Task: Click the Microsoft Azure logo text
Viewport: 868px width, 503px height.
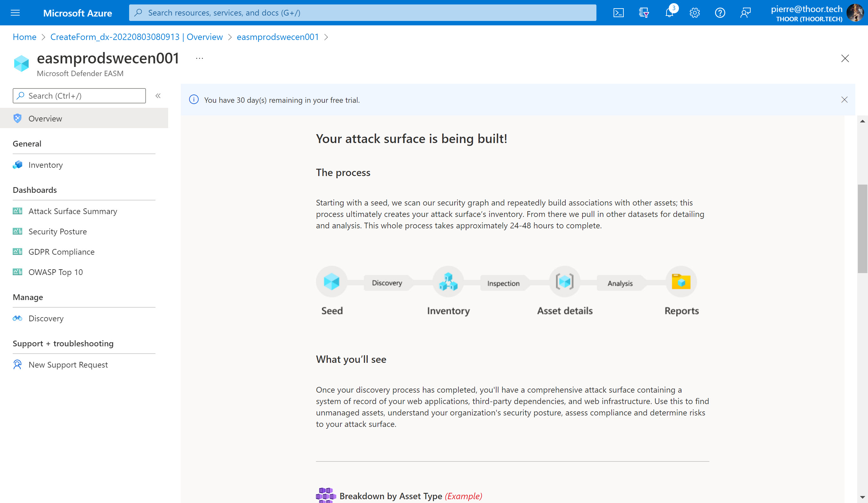Action: (x=77, y=13)
